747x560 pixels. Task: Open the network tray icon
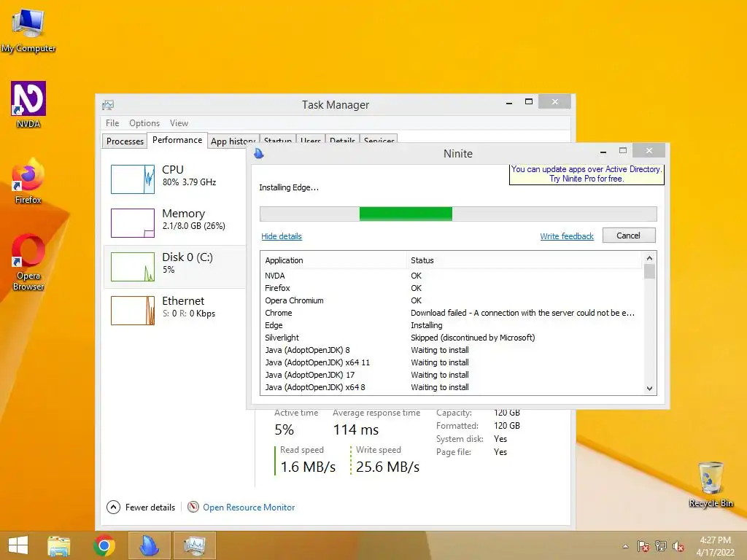click(661, 546)
